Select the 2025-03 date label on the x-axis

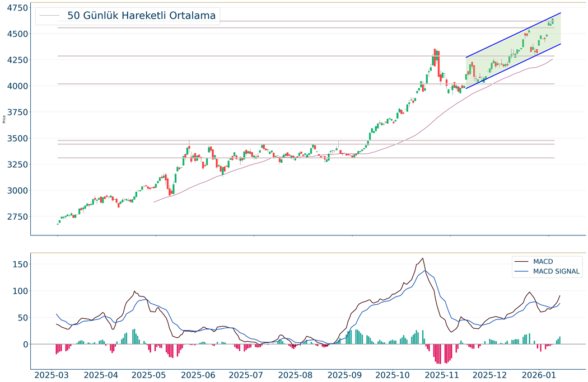[52, 375]
